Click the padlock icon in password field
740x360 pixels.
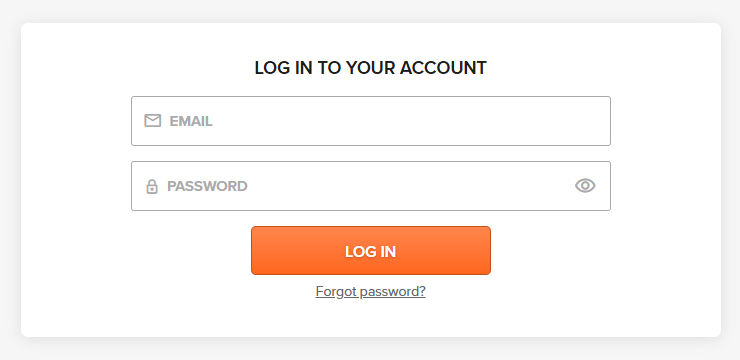(151, 186)
